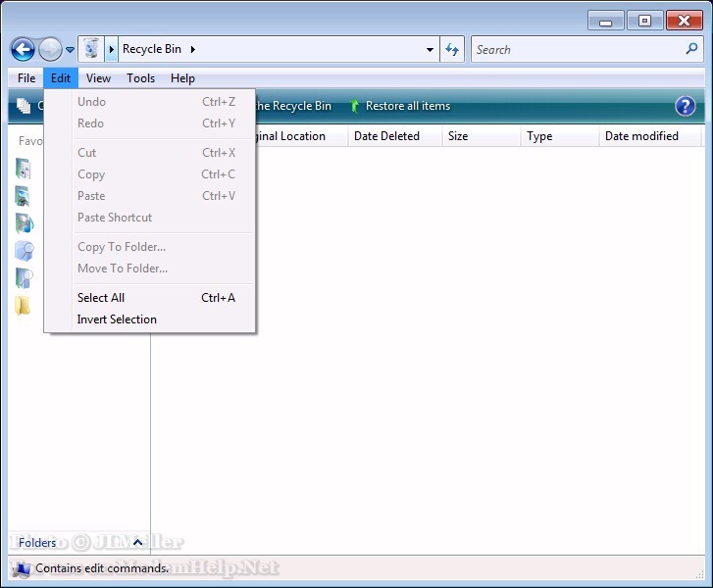Click status text Contains edit commands
Screen dimensions: 713x588
pos(102,568)
